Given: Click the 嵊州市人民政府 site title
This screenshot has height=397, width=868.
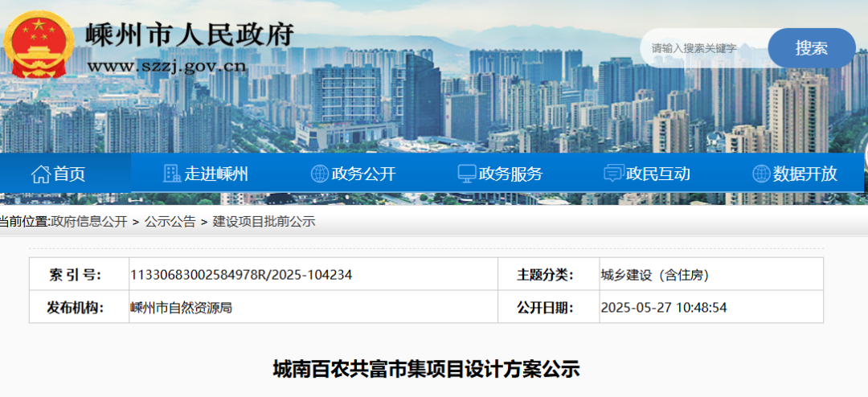Looking at the screenshot, I should 190,34.
